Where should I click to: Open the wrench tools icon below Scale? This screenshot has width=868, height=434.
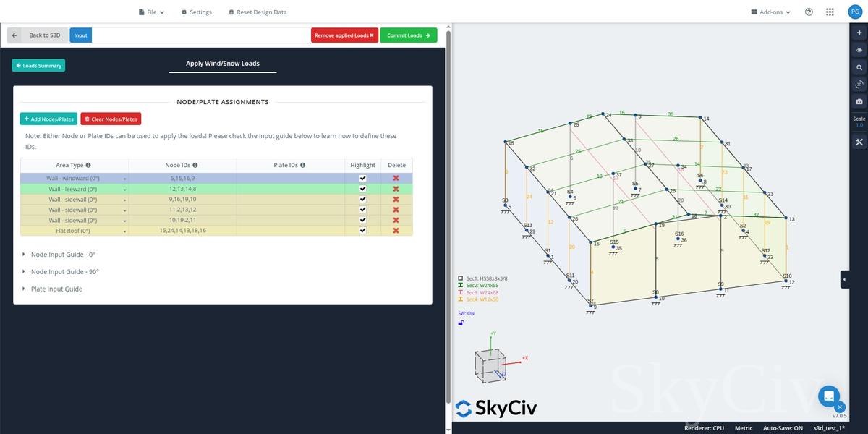(859, 142)
